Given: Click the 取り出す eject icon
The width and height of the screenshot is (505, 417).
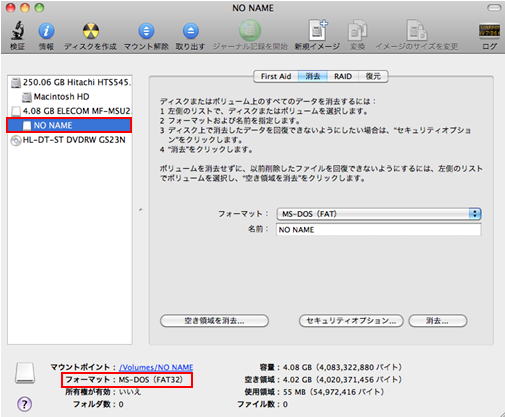Looking at the screenshot, I should click(x=191, y=31).
